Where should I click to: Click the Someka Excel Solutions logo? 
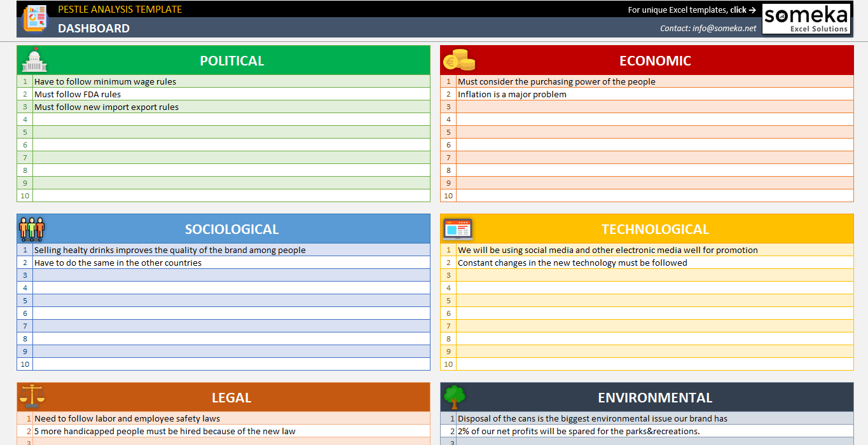[806, 18]
